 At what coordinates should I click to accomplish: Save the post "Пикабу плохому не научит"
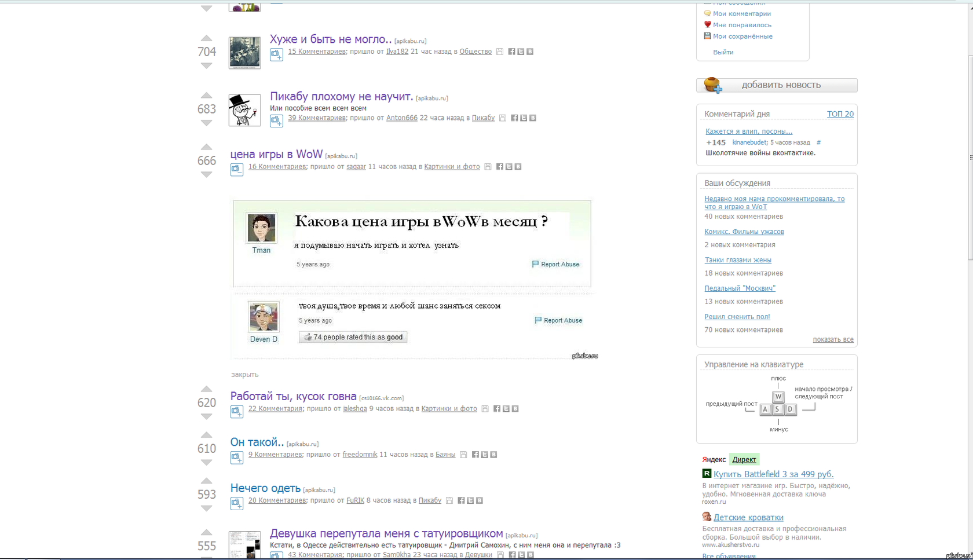click(x=503, y=118)
